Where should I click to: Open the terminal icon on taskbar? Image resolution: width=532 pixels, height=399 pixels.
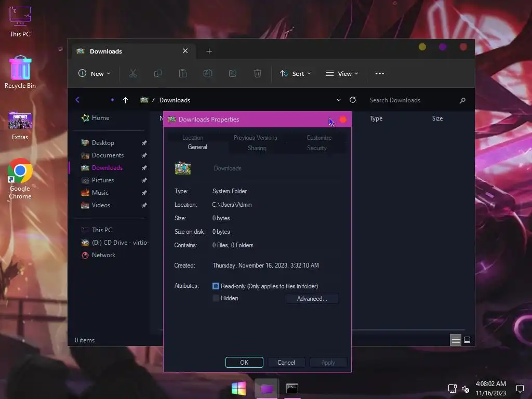coord(292,388)
